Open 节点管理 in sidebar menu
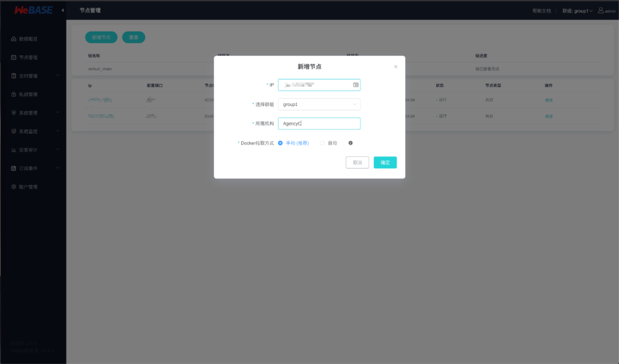619x364 pixels. 28,57
